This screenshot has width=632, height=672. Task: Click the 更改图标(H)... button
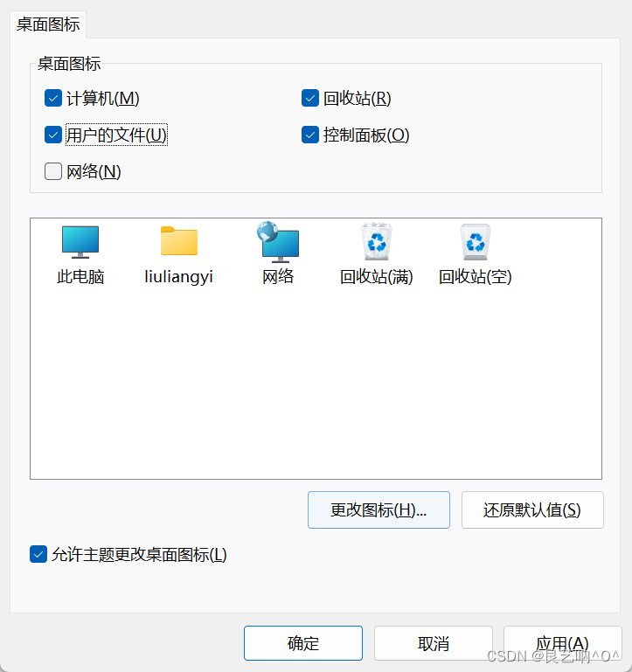point(379,510)
